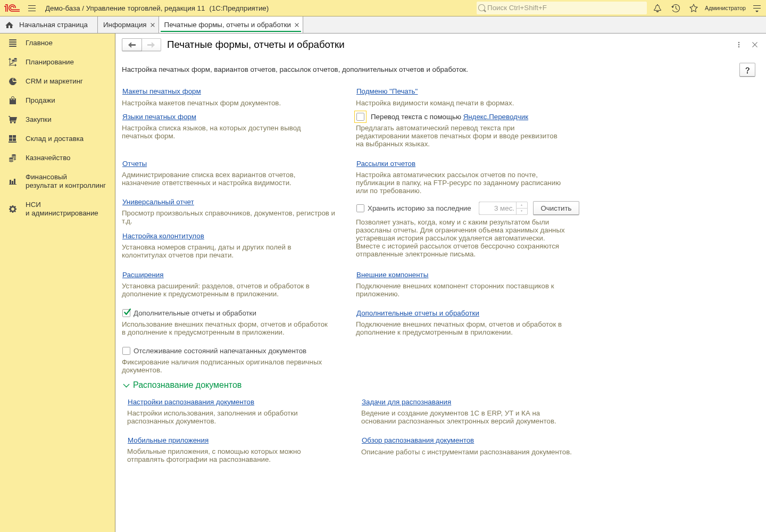The image size is (766, 532).
Task: Click the global search field
Action: pos(562,8)
